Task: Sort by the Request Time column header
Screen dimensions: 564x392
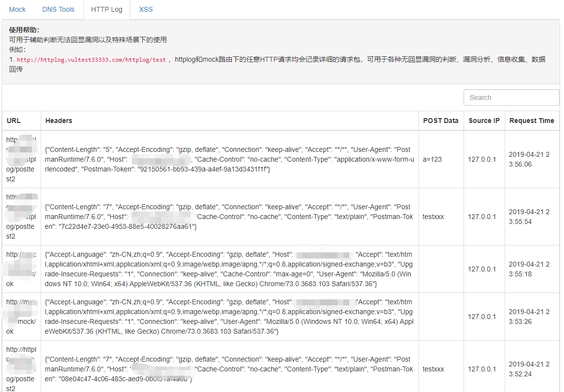Action: point(532,121)
